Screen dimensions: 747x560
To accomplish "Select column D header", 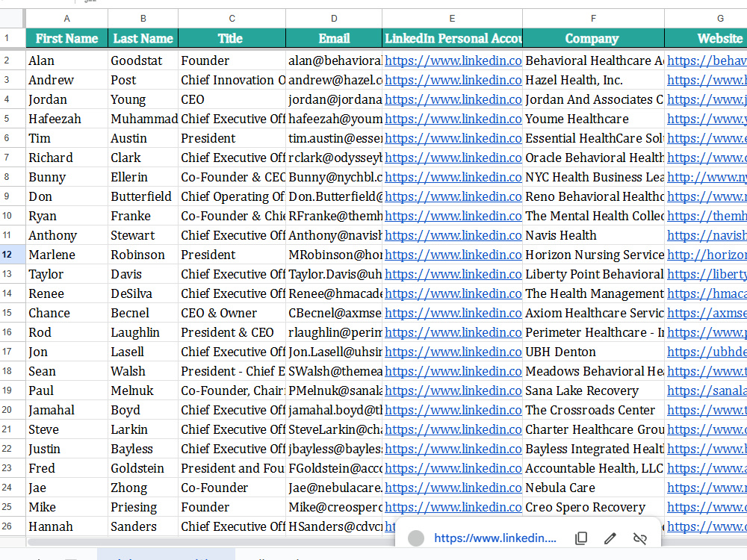I will point(334,19).
